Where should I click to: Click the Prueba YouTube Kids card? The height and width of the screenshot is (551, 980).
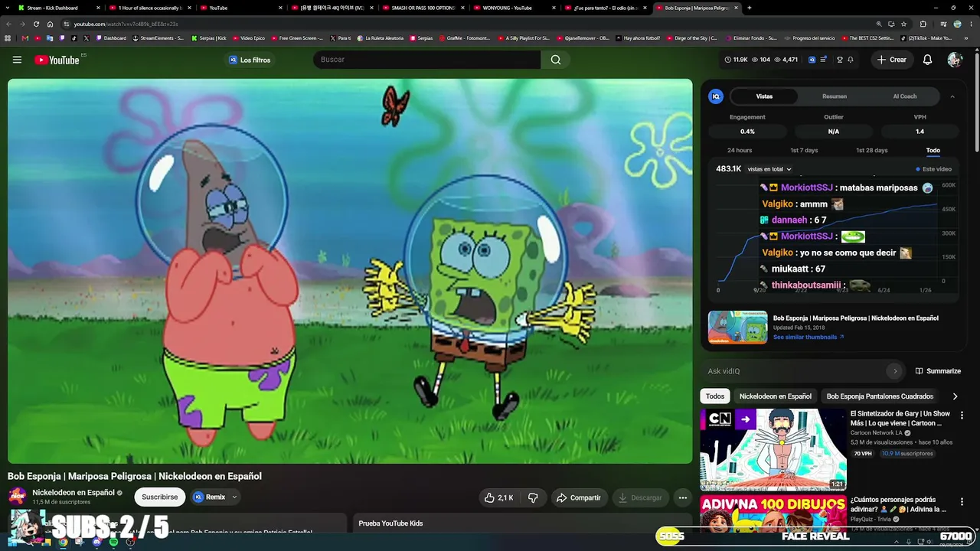pos(522,523)
